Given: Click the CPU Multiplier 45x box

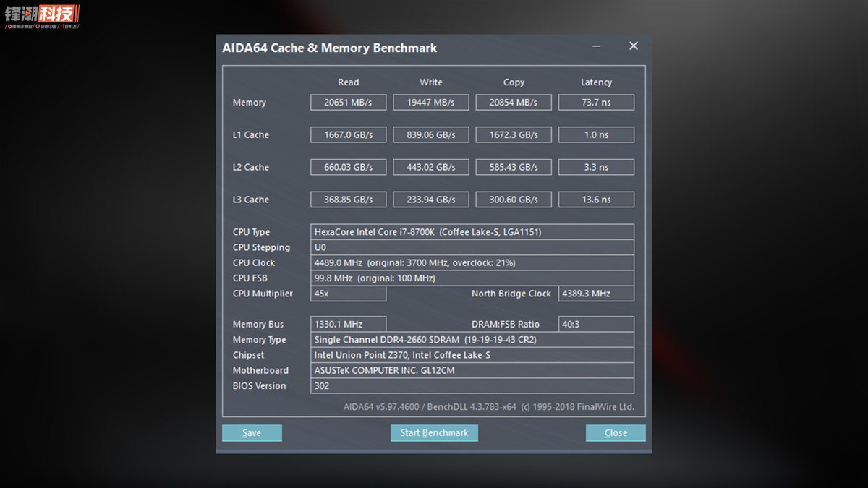Looking at the screenshot, I should pos(348,294).
